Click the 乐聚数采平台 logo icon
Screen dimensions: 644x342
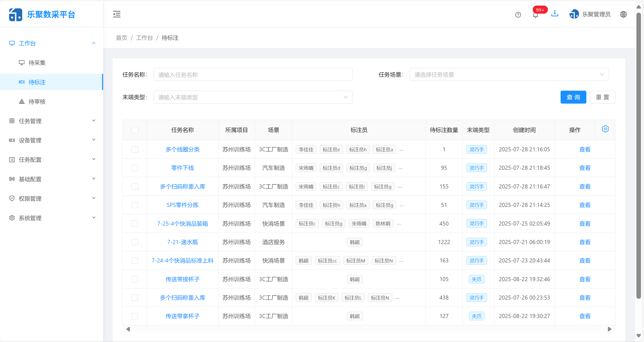pyautogui.click(x=15, y=14)
